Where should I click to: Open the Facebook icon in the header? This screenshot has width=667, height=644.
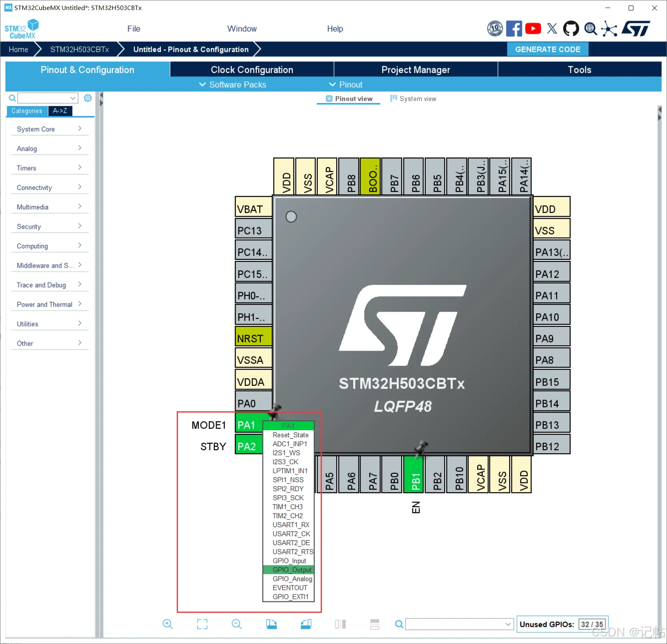pos(514,28)
